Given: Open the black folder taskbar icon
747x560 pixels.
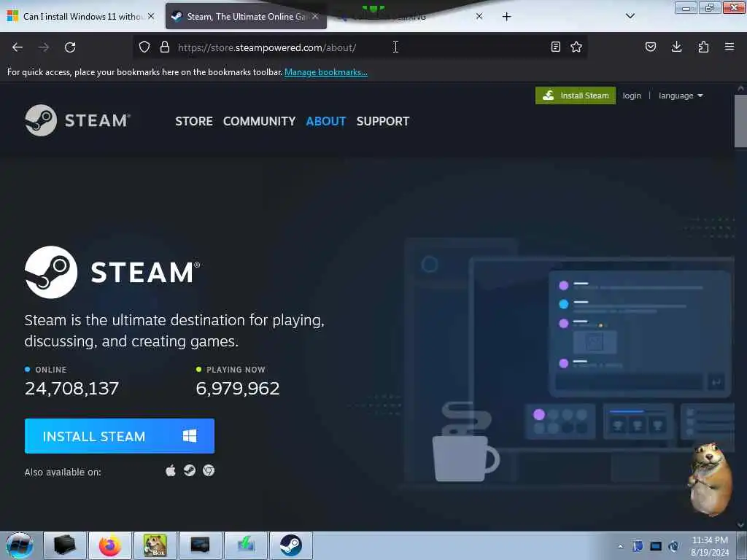Looking at the screenshot, I should click(x=65, y=545).
